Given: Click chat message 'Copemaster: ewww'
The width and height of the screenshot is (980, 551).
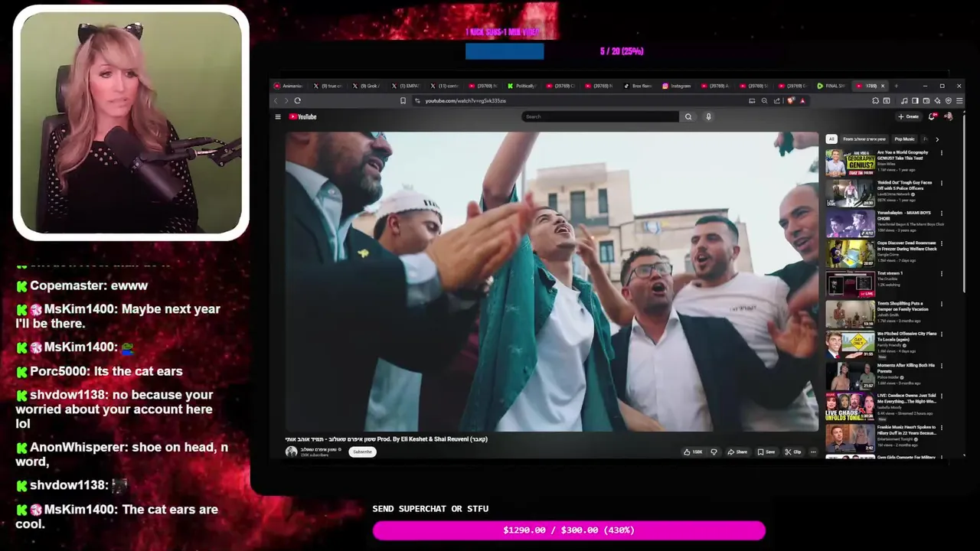Looking at the screenshot, I should [x=82, y=285].
